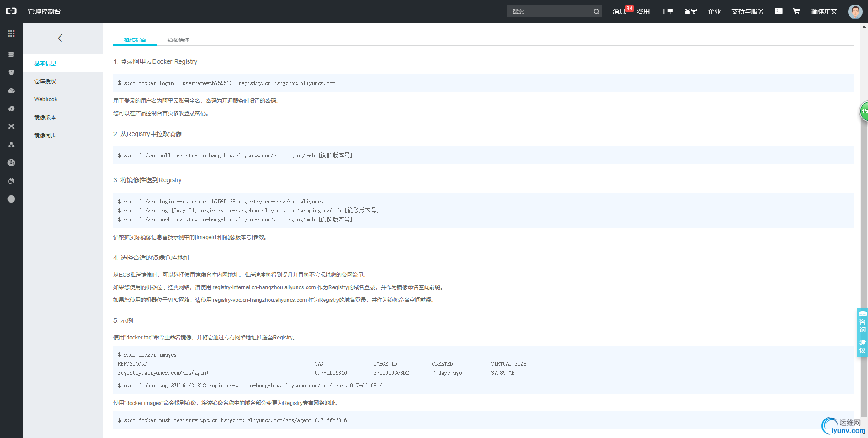This screenshot has height=438, width=868.
Task: Click the docker push registry-vpc acs/agent command
Action: pos(232,420)
